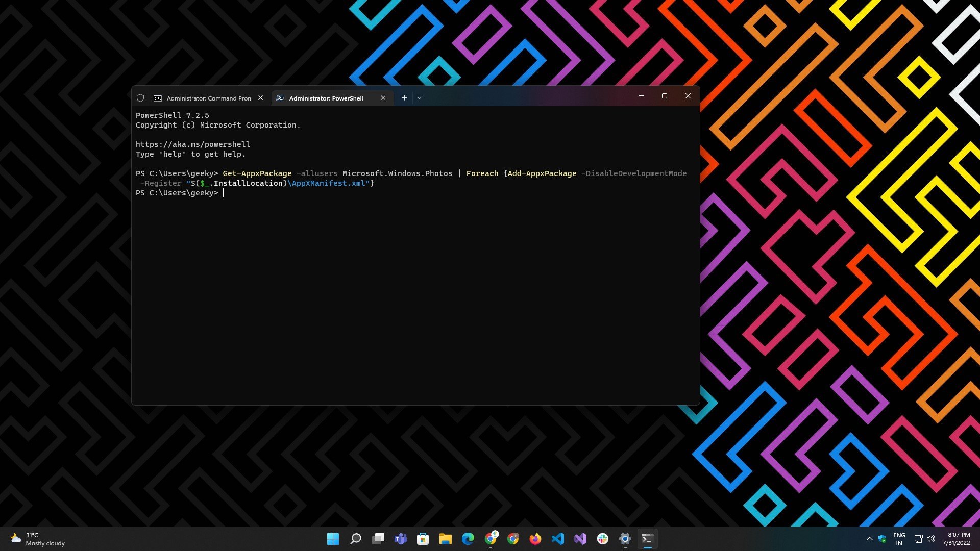Show hidden system tray icons

(869, 539)
